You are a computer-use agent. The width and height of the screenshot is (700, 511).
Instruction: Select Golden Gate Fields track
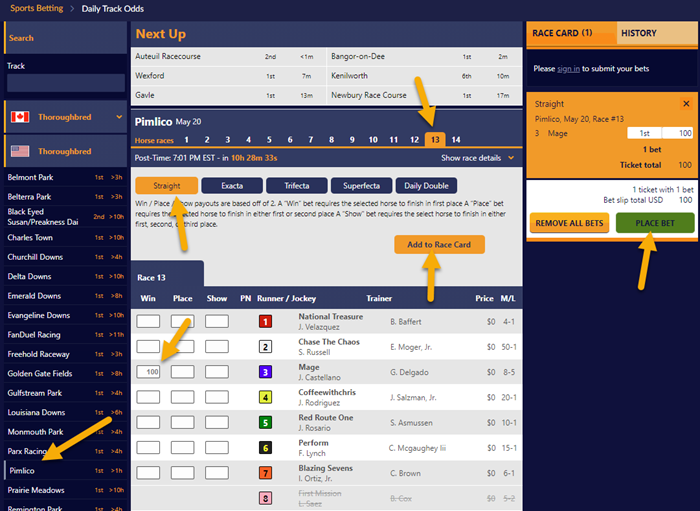pos(65,374)
